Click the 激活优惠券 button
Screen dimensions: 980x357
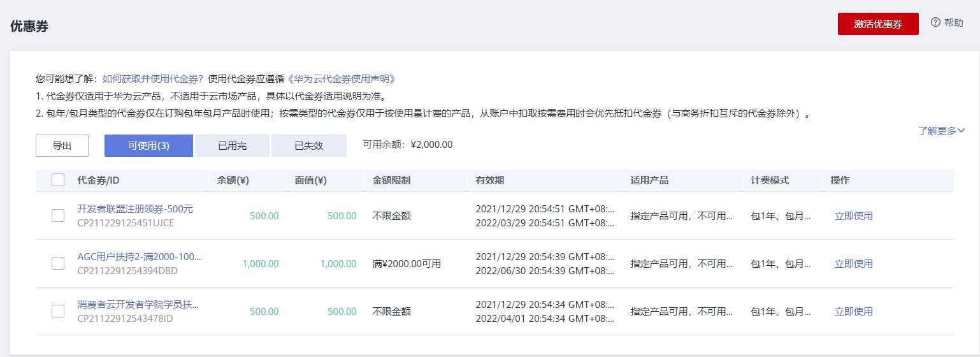(878, 24)
